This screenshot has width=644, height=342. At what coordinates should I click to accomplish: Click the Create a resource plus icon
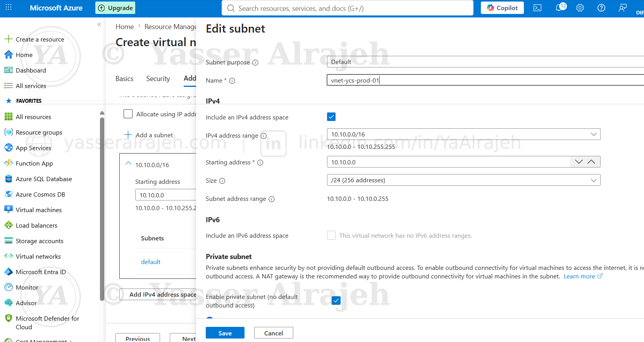pyautogui.click(x=9, y=39)
